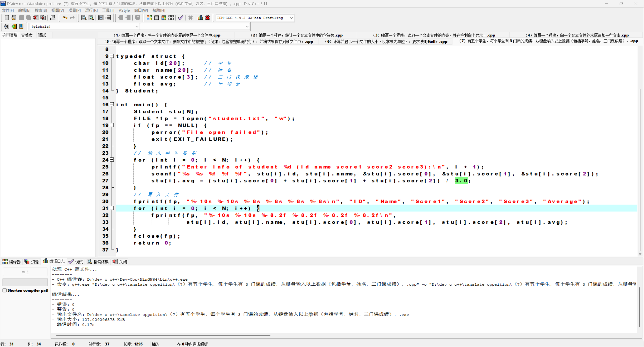Click the Undo arrow icon

tap(65, 18)
